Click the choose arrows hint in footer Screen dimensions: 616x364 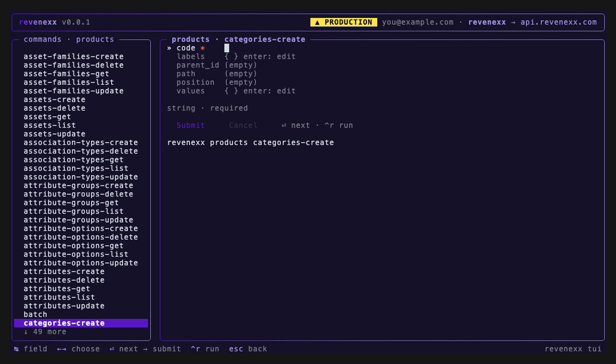click(78, 349)
